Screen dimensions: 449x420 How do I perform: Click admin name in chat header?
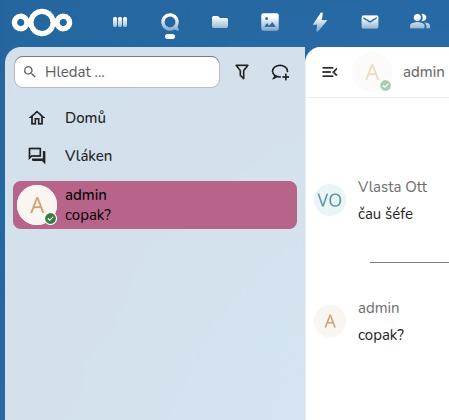pos(424,72)
